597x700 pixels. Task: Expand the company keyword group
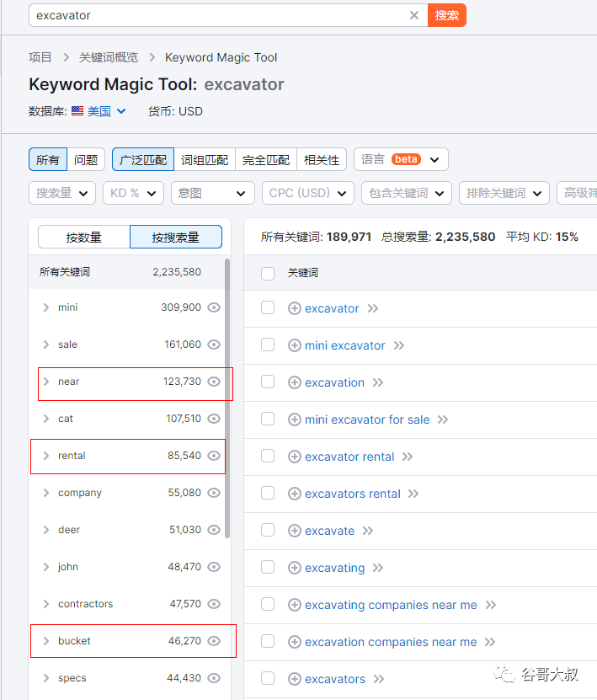(46, 493)
